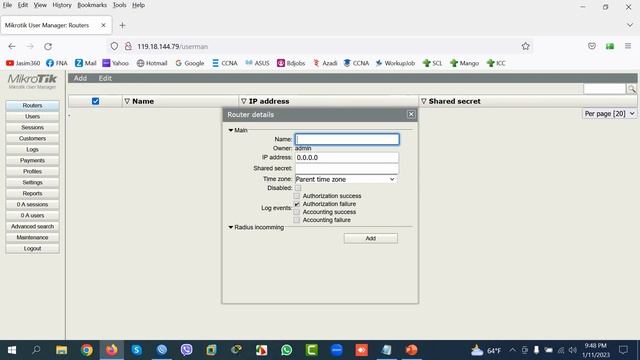Image resolution: width=640 pixels, height=360 pixels.
Task: Open the Per page dropdown
Action: pyautogui.click(x=609, y=114)
